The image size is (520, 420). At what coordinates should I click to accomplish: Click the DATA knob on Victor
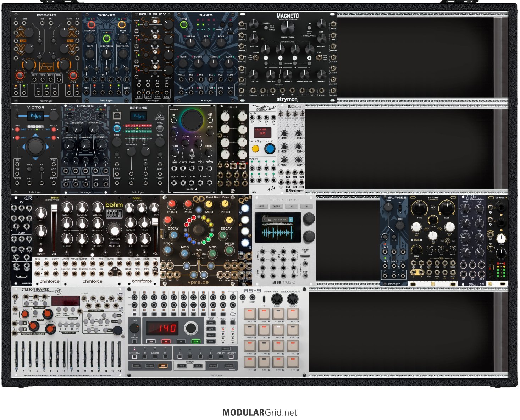[x=53, y=116]
